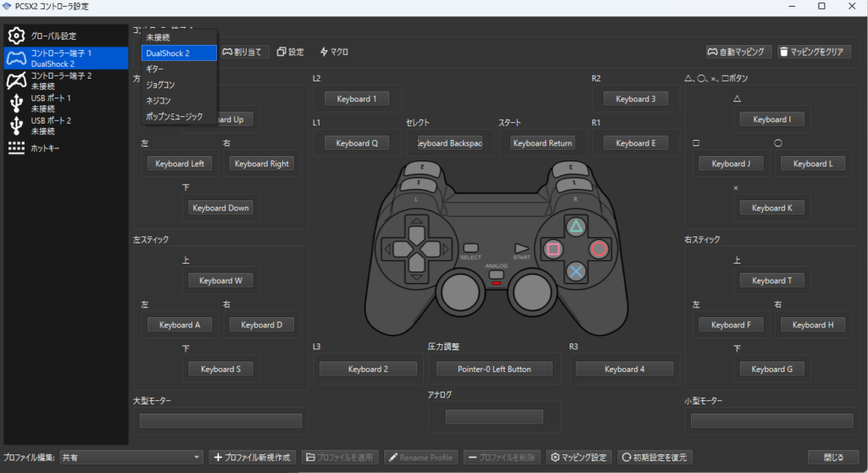Click the R3 binding Keyboard 4
The image size is (868, 473).
(625, 369)
